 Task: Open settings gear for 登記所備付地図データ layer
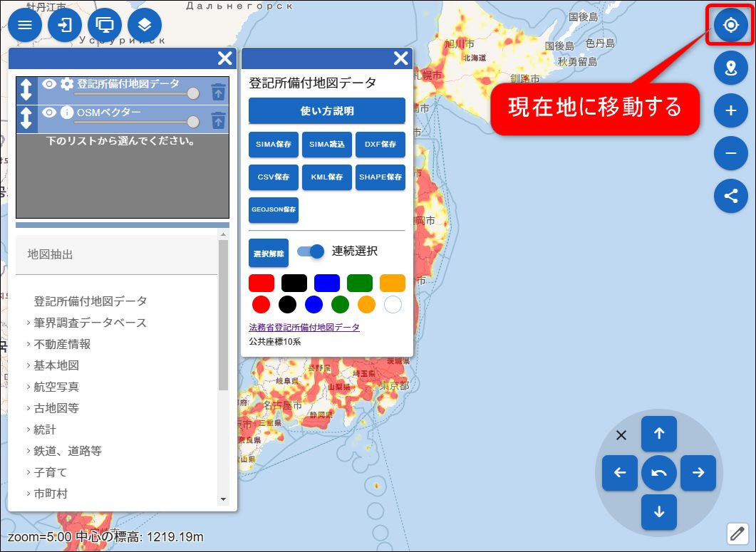pos(67,84)
